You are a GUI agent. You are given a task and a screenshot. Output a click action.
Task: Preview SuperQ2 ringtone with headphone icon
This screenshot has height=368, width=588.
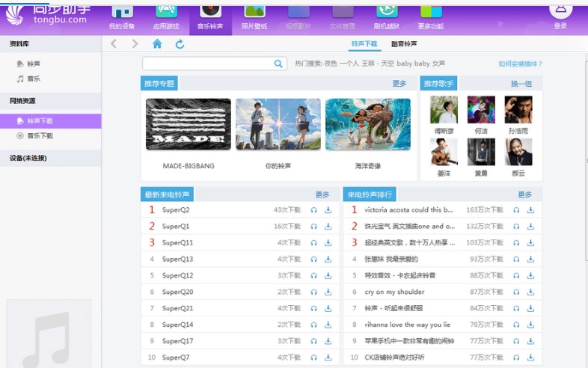point(314,210)
